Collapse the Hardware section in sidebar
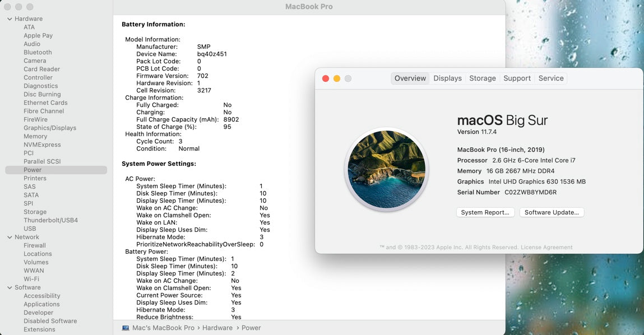The height and width of the screenshot is (335, 644). click(10, 19)
